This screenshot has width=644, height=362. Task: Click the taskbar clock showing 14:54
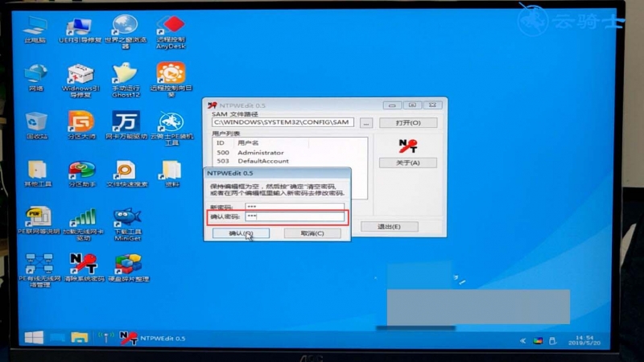[x=584, y=340]
